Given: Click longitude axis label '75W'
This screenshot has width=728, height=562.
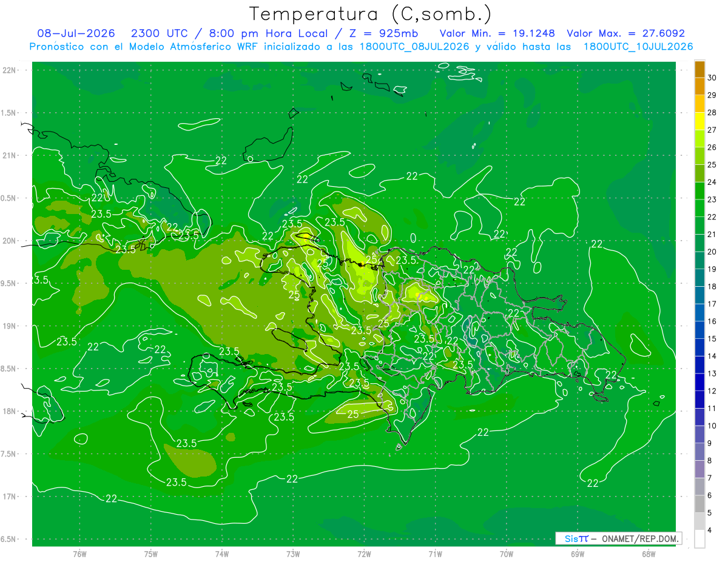Looking at the screenshot, I should click(x=151, y=554).
